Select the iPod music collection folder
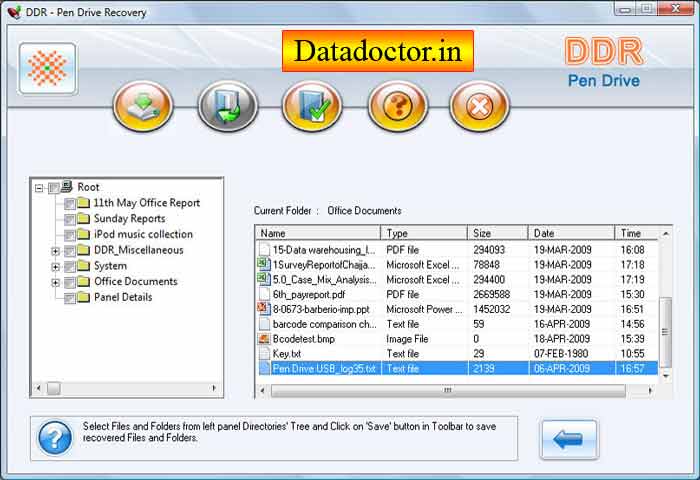 [143, 234]
